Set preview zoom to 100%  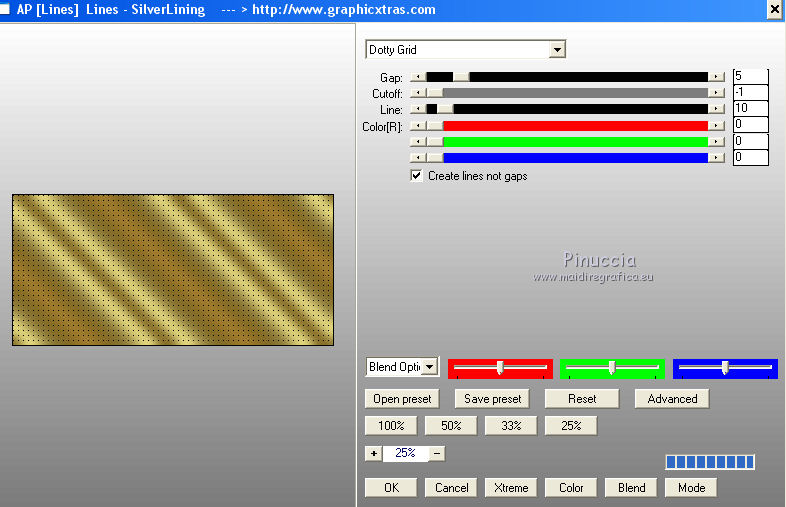click(x=391, y=426)
